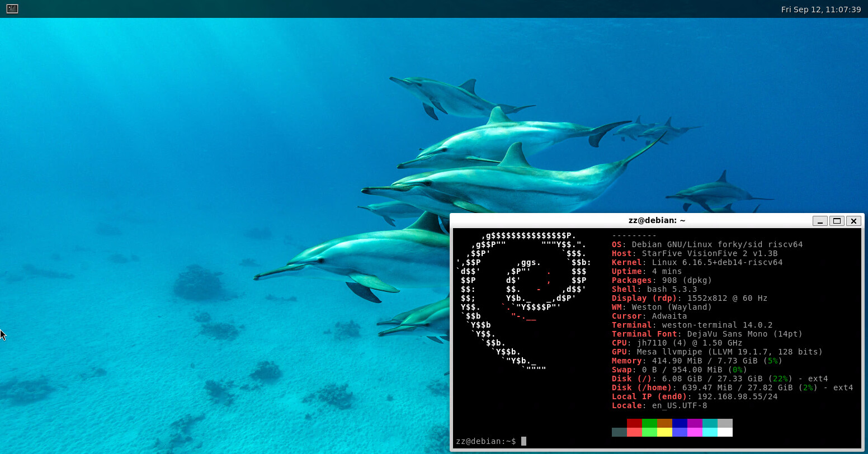Minimize the zz@debian terminal window
The image size is (868, 454).
(820, 221)
